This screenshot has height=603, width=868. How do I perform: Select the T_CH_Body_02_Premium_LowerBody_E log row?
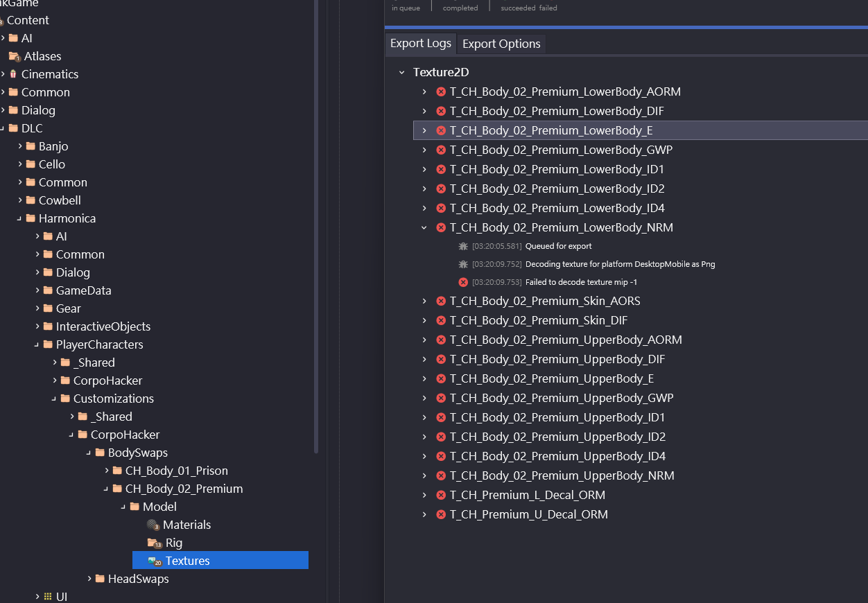pos(641,130)
